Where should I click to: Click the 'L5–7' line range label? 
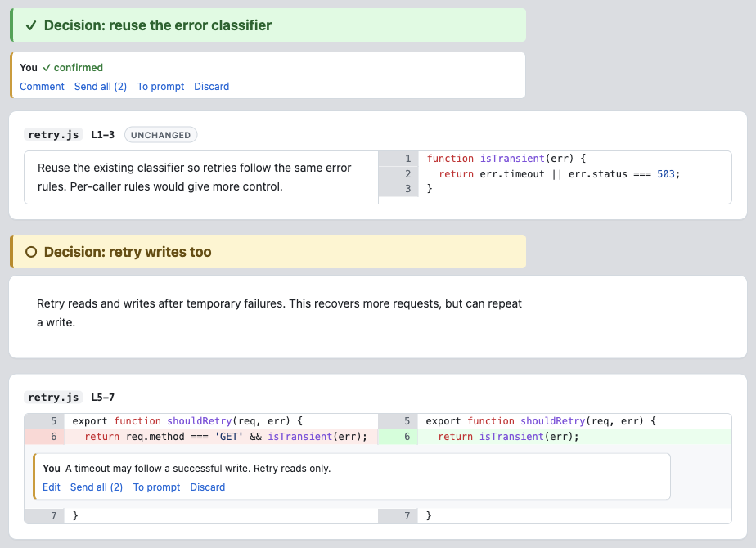pos(103,398)
